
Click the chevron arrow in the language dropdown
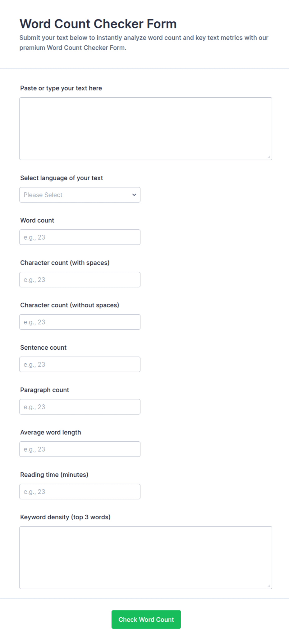pos(134,195)
